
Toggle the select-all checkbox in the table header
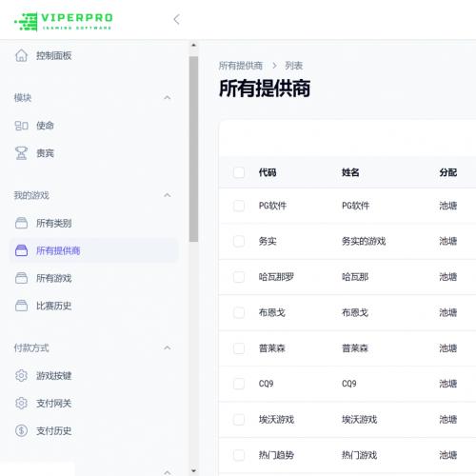point(239,172)
